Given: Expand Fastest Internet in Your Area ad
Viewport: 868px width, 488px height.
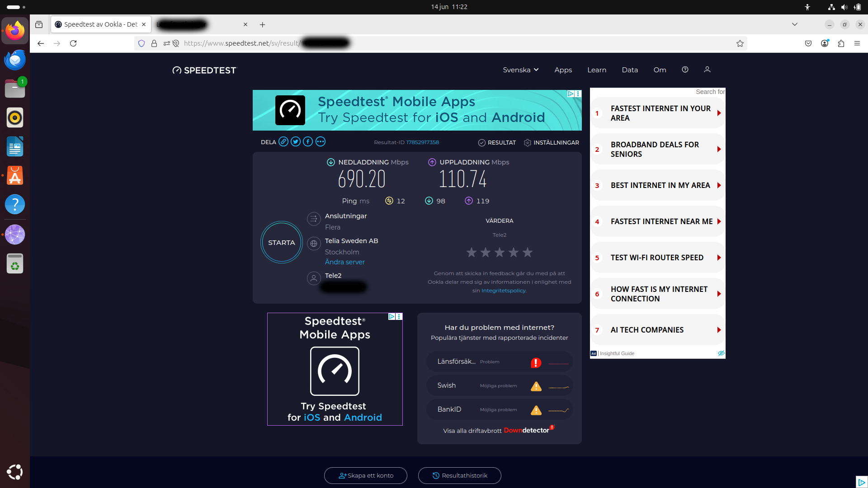Looking at the screenshot, I should [658, 113].
